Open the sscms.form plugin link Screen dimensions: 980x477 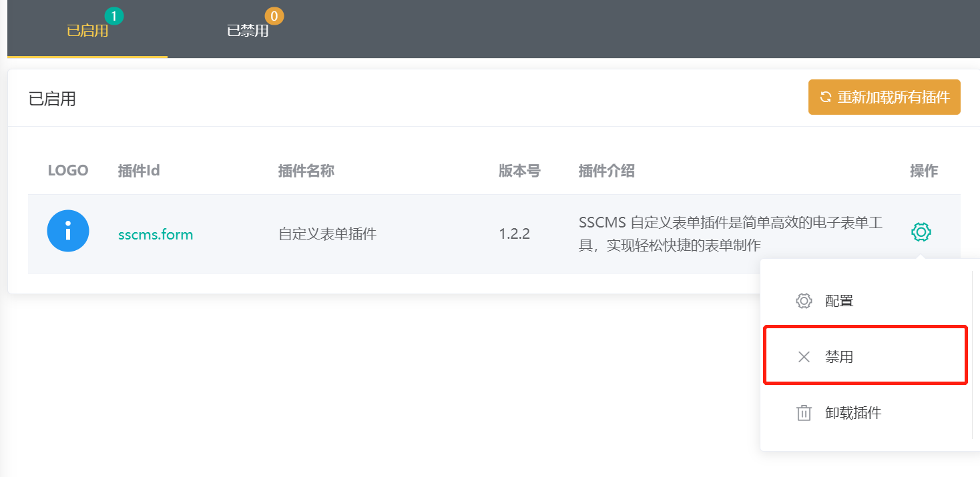pyautogui.click(x=156, y=234)
